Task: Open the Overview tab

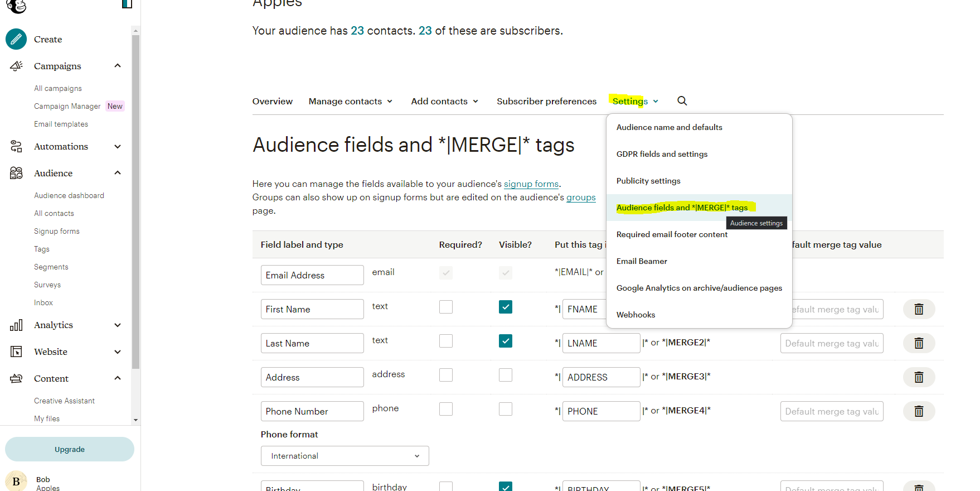Action: coord(272,101)
